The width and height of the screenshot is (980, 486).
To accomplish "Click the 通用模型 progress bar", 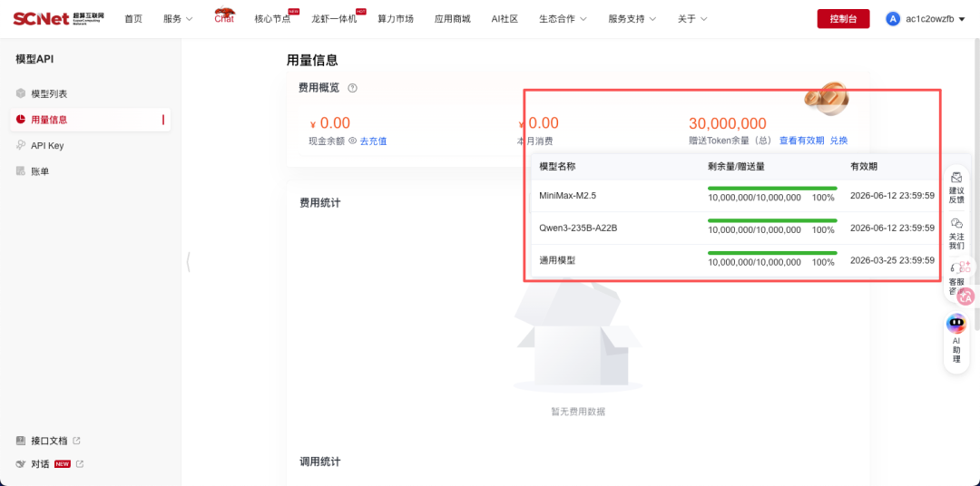I will [x=772, y=253].
